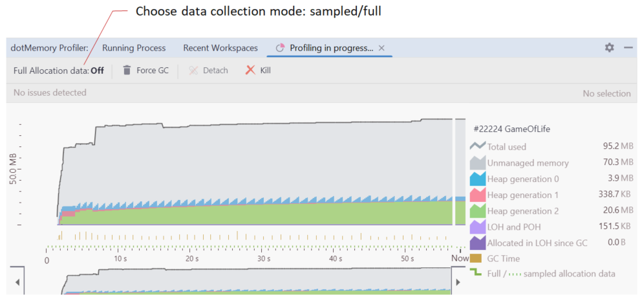Toggle Heap generation 0 series visibility
Screen dimensions: 644x301
point(478,179)
